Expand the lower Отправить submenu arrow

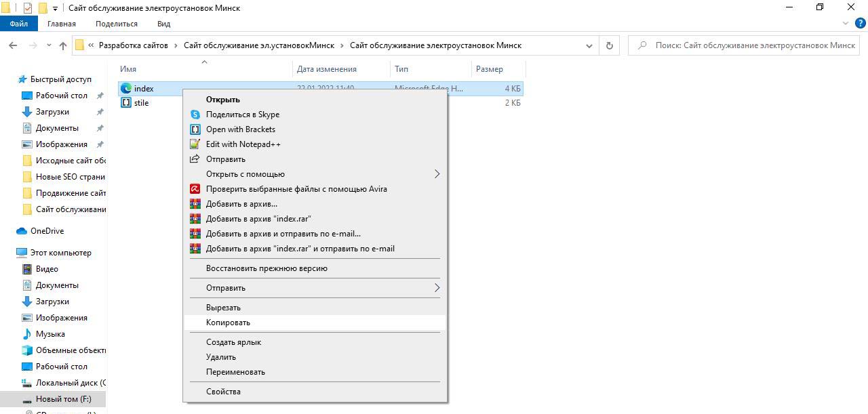coord(437,288)
